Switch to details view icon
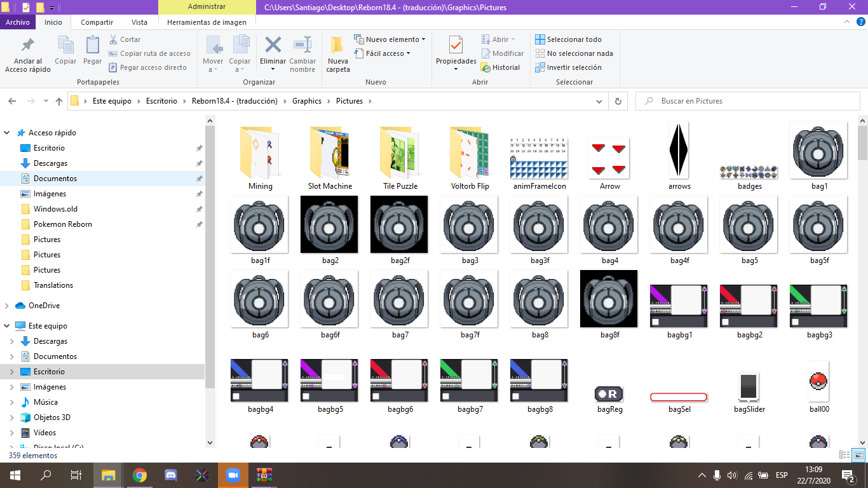The image size is (868, 488). point(844,455)
